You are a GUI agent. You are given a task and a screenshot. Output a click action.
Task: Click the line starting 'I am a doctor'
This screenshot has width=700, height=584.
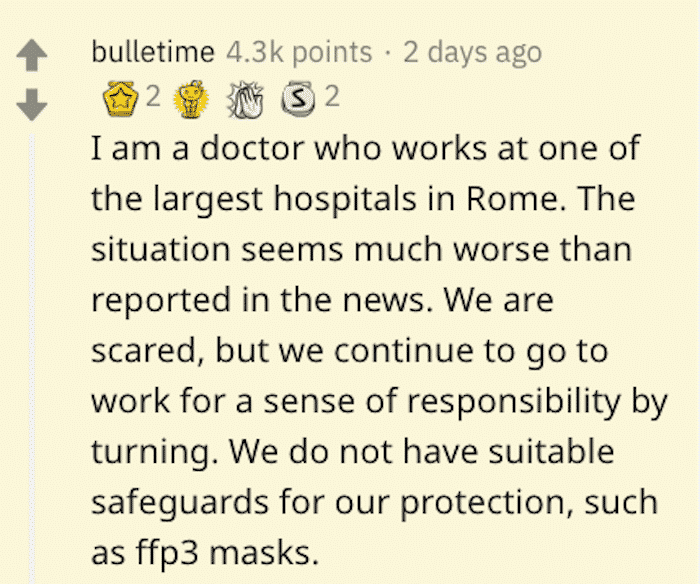(366, 148)
